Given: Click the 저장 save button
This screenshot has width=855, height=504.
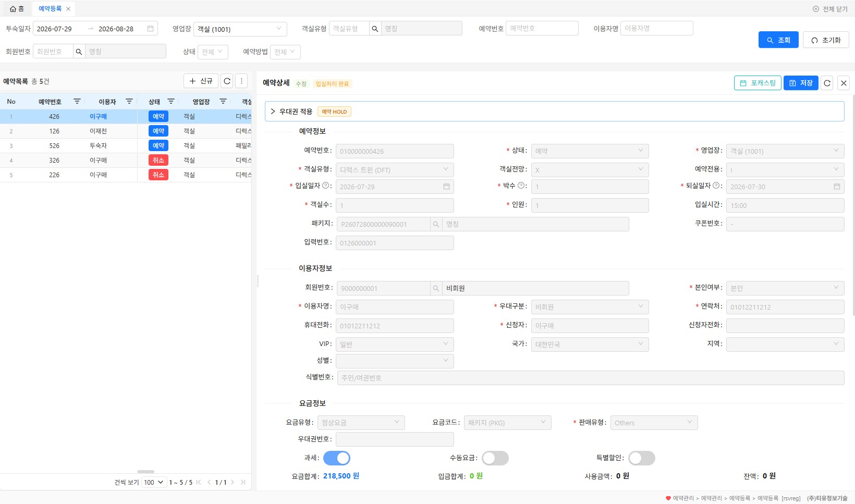Looking at the screenshot, I should (801, 83).
